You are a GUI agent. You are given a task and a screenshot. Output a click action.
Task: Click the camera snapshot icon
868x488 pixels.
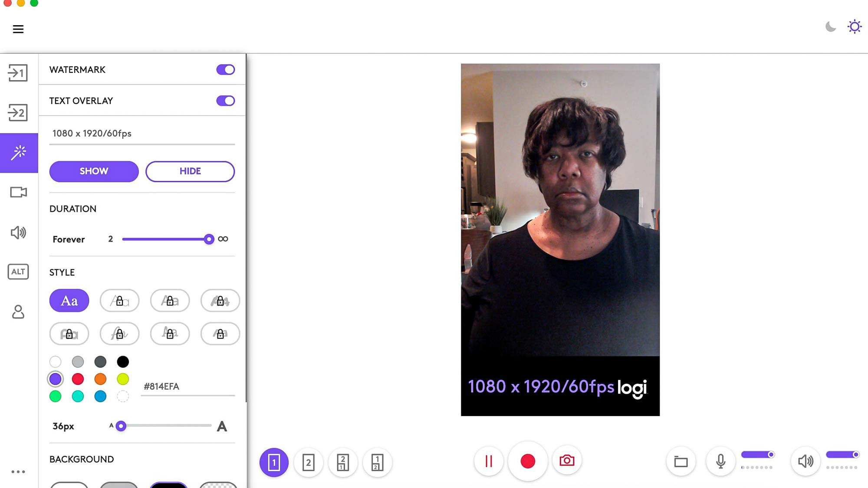(x=566, y=461)
